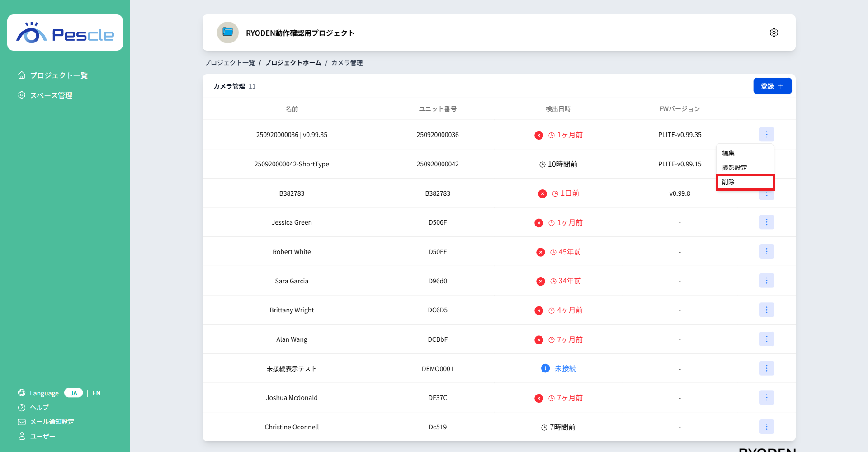Screen dimensions: 868x452
Task: Open the more menu for Jessica Green
Action: [x=766, y=222]
